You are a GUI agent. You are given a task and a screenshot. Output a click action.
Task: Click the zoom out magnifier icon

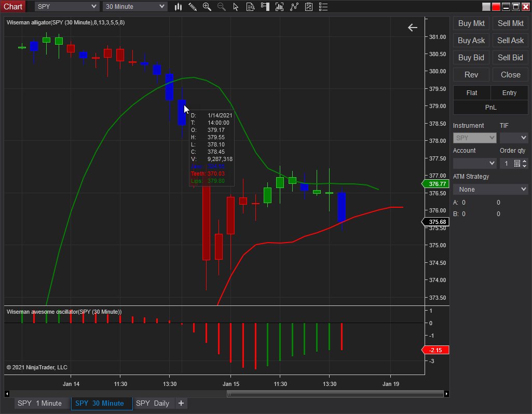[221, 7]
